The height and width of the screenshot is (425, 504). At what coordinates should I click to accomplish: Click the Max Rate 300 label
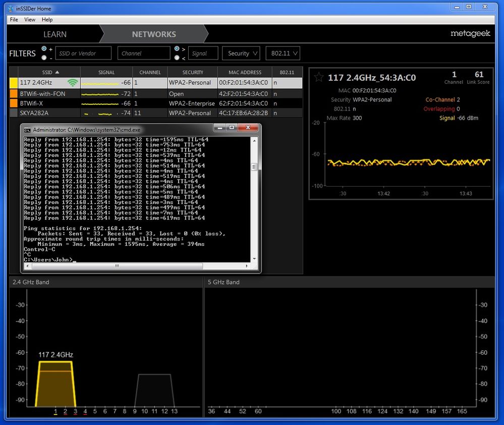click(344, 118)
